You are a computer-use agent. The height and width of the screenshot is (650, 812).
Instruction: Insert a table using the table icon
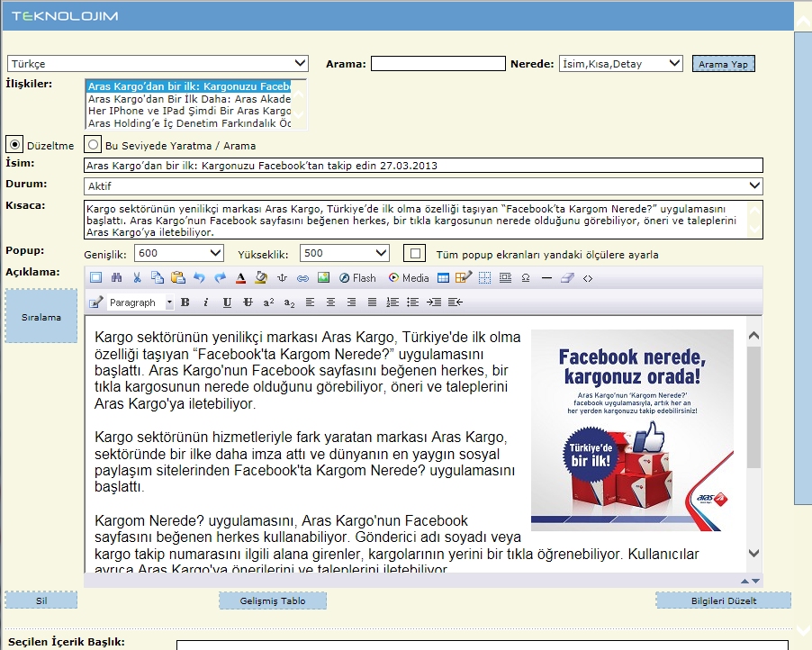pyautogui.click(x=443, y=278)
